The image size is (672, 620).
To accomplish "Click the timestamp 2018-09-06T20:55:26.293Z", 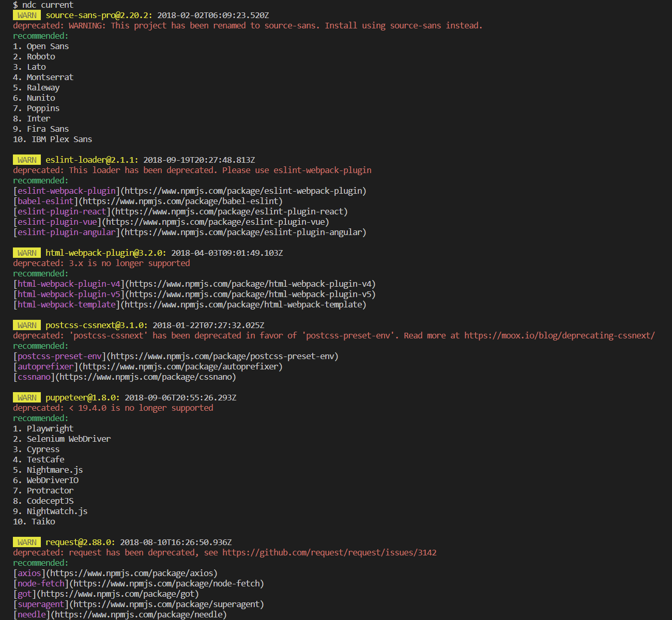I will 180,398.
